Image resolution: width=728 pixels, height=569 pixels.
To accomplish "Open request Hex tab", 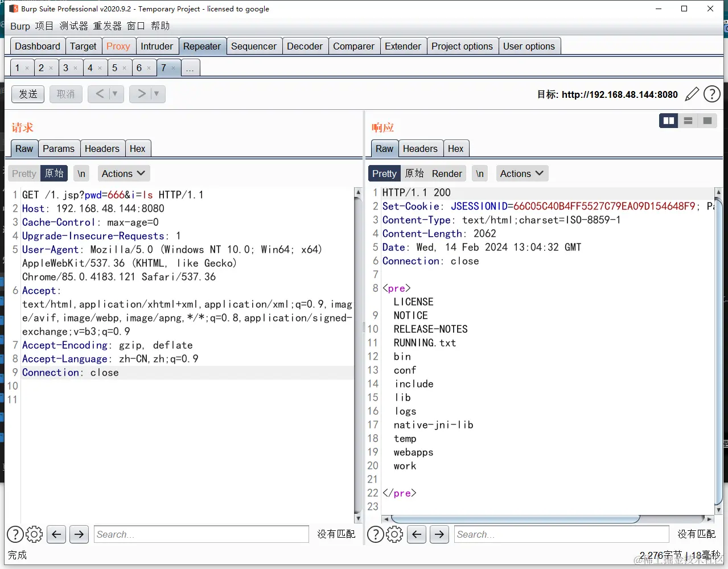I will click(137, 149).
